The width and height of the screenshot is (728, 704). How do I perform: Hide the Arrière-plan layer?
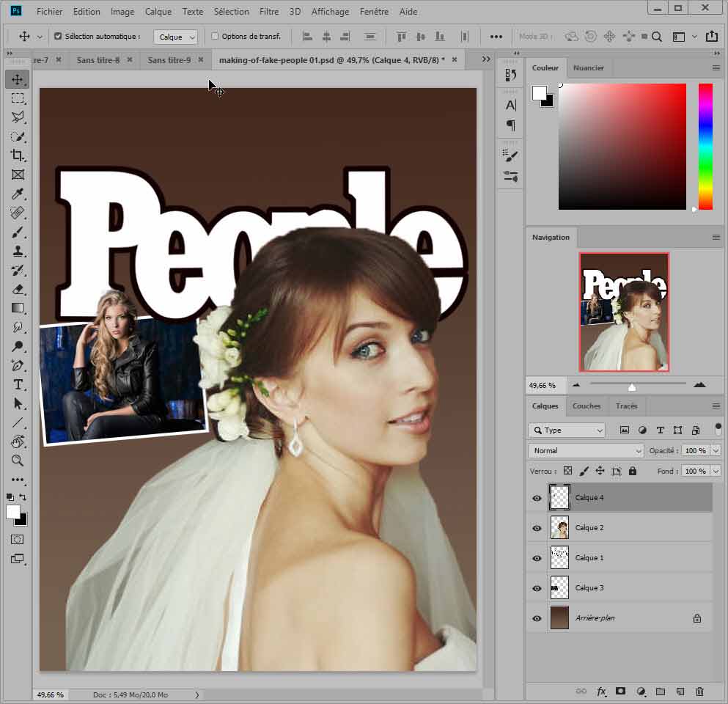coord(537,618)
